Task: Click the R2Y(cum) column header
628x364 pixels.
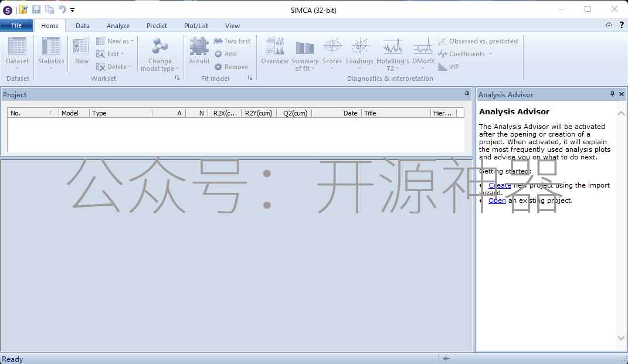Action: [259, 113]
